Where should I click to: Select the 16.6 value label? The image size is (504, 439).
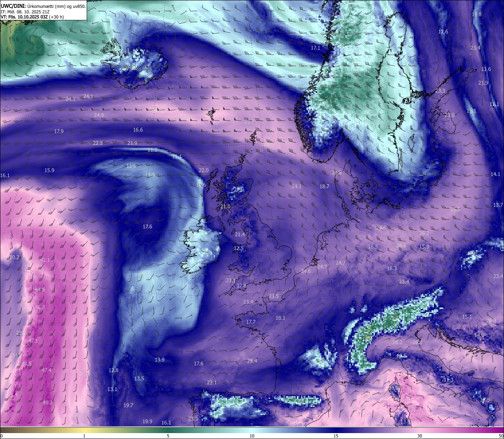[138, 130]
